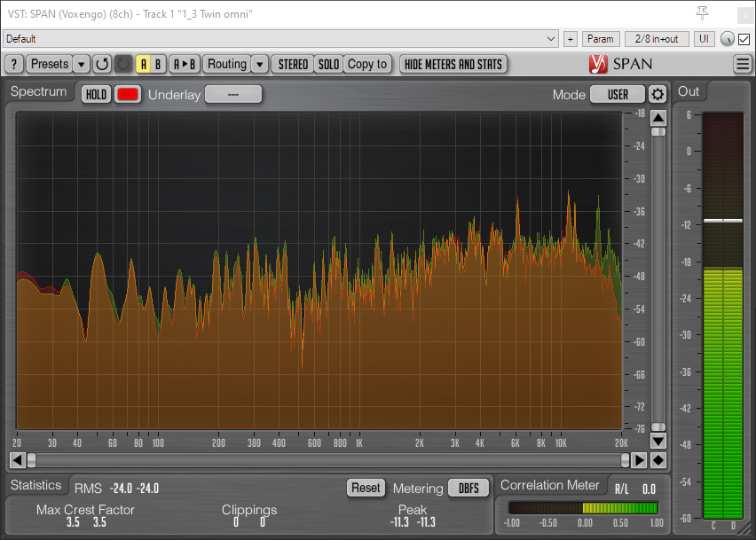
Task: Enable SOLO channel monitoring
Action: coord(328,64)
